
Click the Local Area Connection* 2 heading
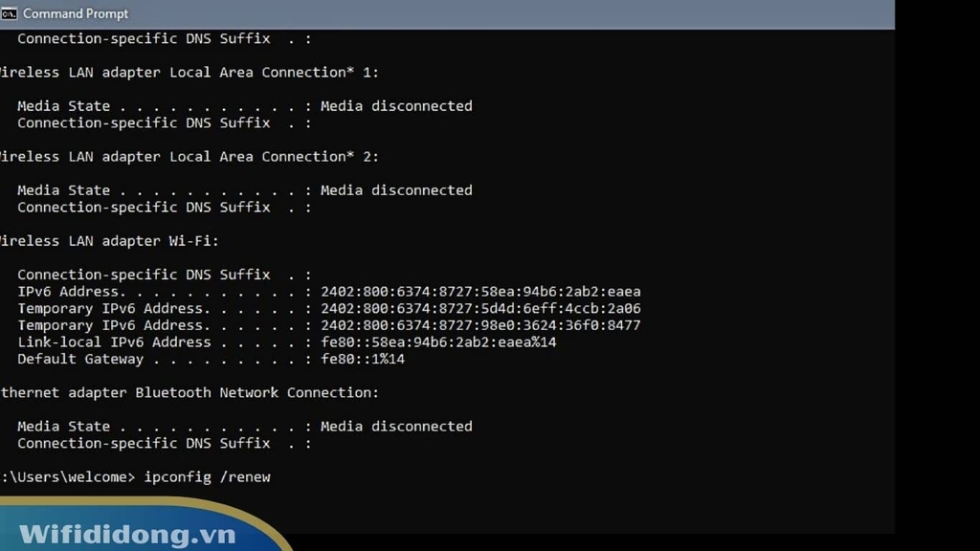click(x=188, y=157)
